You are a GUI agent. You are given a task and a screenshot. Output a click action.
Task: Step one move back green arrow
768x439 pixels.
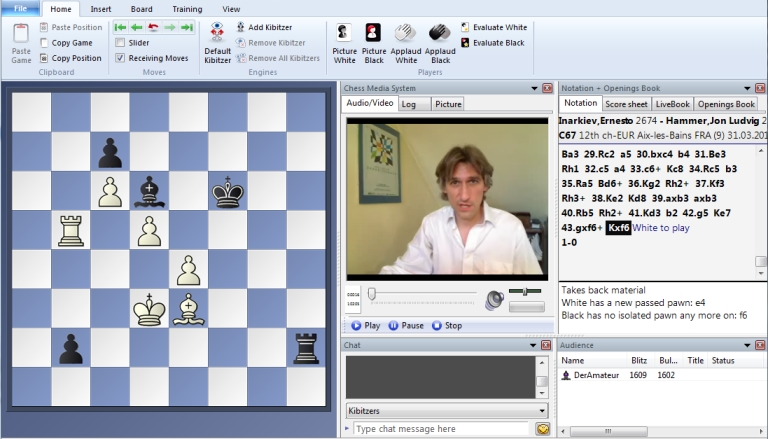(x=137, y=27)
